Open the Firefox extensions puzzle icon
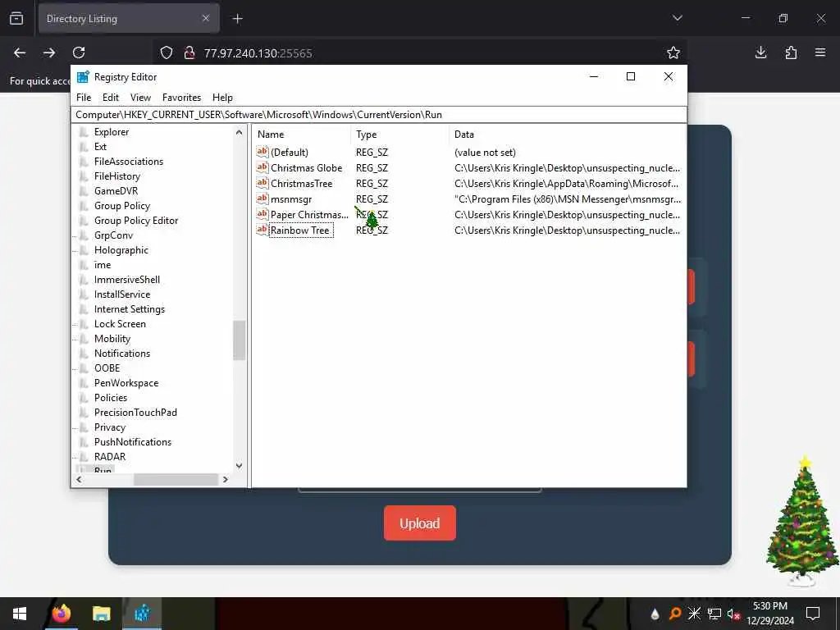The image size is (840, 630). pyautogui.click(x=791, y=52)
